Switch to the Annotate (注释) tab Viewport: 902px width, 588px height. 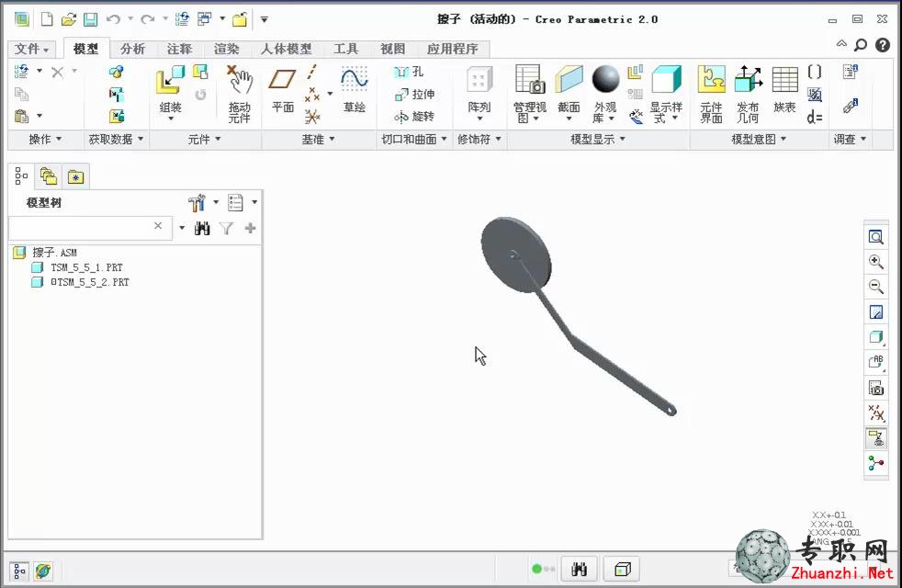[179, 49]
